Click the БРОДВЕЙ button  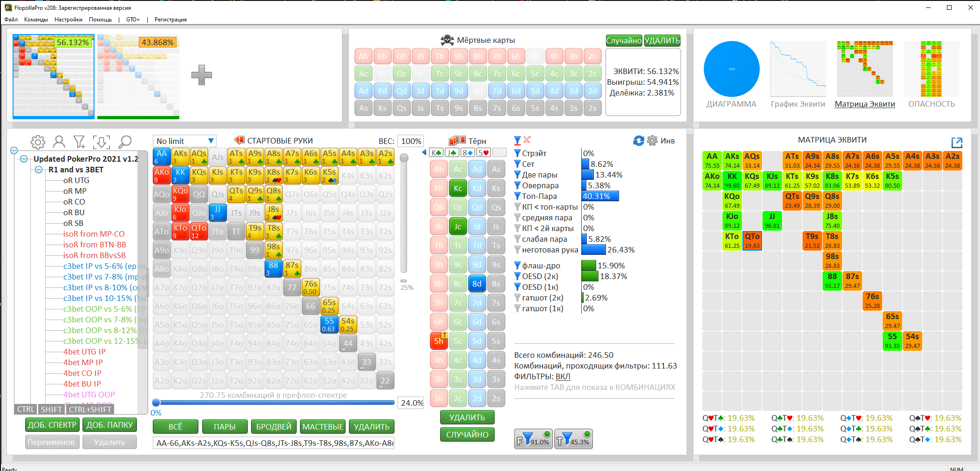274,426
